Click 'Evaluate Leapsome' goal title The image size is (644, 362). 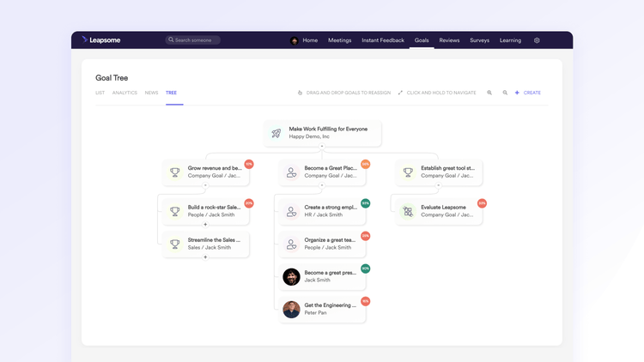(x=443, y=208)
